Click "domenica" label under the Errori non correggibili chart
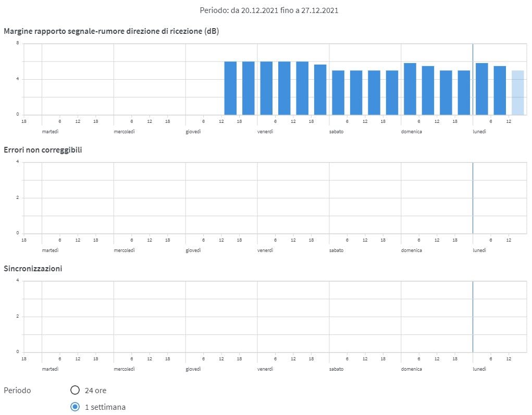 pos(411,250)
